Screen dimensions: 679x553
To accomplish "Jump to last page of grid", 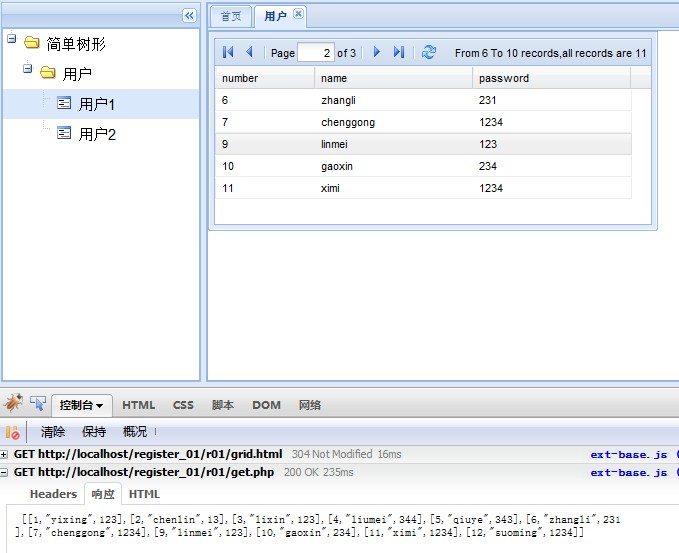I will (x=398, y=52).
